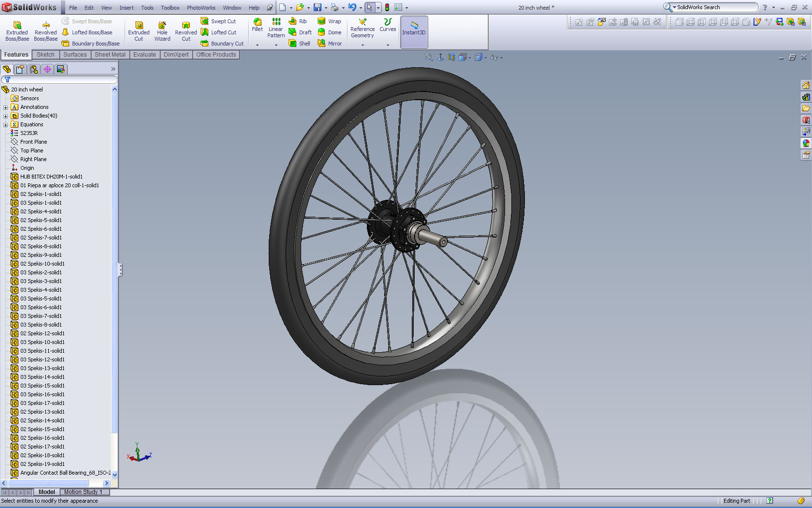The height and width of the screenshot is (508, 812).
Task: Select HUB BITEX DH20M-1-solid1 body
Action: tap(47, 177)
